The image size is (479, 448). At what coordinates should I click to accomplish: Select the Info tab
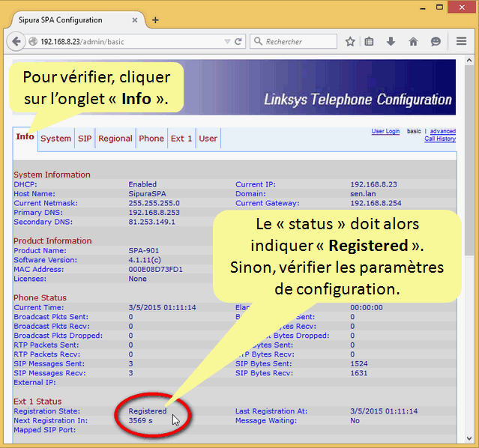[x=25, y=136]
